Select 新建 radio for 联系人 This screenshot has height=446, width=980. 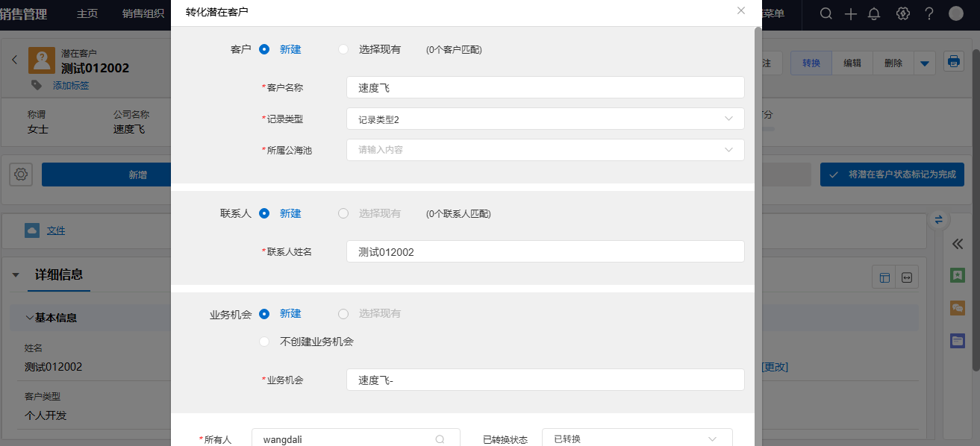pyautogui.click(x=263, y=213)
